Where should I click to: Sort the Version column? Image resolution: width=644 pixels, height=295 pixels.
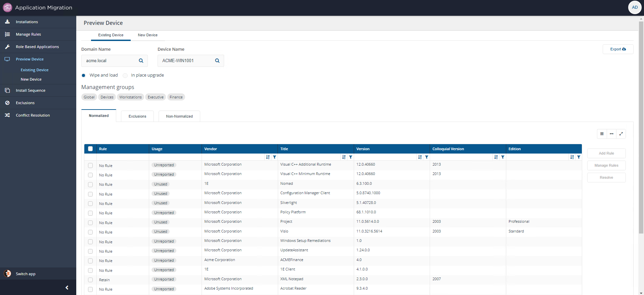point(420,157)
